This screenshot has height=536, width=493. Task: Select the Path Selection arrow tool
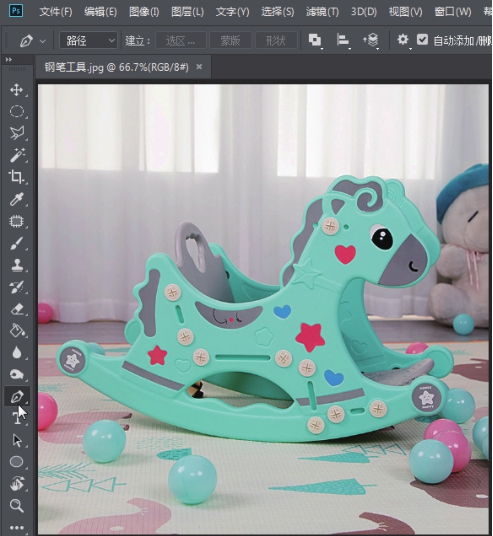click(16, 440)
